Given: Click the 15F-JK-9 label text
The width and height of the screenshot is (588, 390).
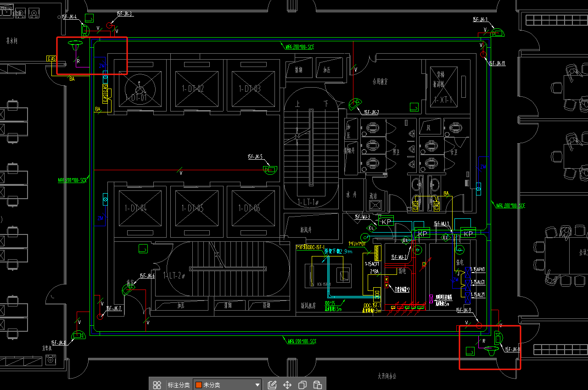Looking at the screenshot, I should pyautogui.click(x=464, y=310).
